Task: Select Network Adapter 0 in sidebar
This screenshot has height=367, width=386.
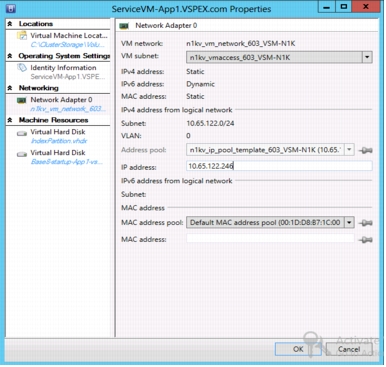Action: click(x=58, y=104)
